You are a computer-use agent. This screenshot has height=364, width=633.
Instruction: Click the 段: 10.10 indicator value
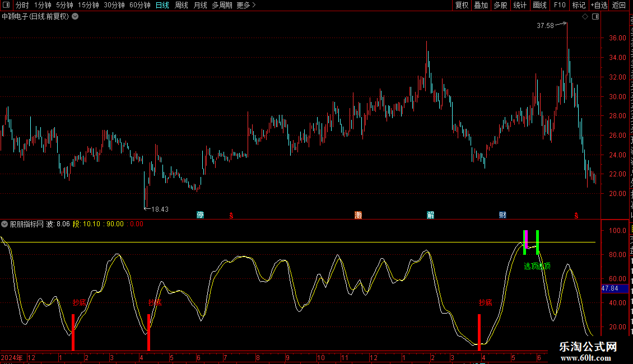click(x=86, y=224)
